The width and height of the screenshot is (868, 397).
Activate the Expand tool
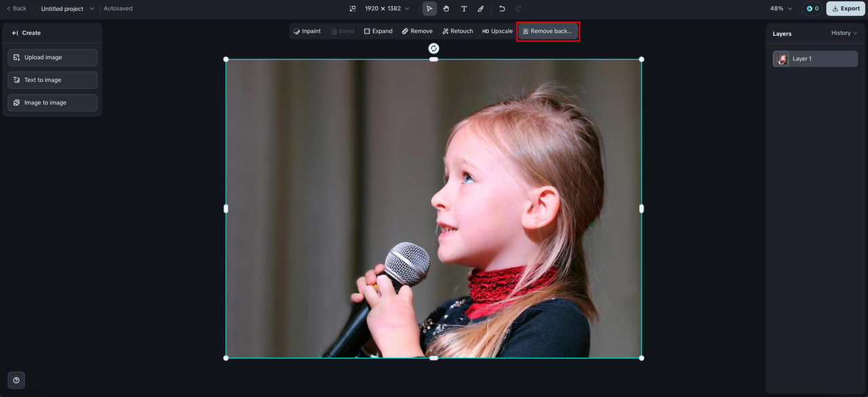point(378,31)
